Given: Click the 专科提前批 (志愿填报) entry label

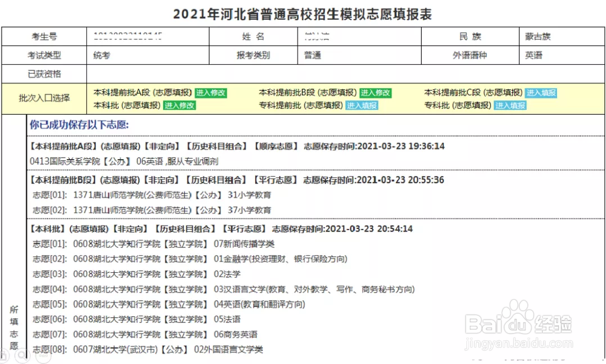Looking at the screenshot, I should point(301,105).
